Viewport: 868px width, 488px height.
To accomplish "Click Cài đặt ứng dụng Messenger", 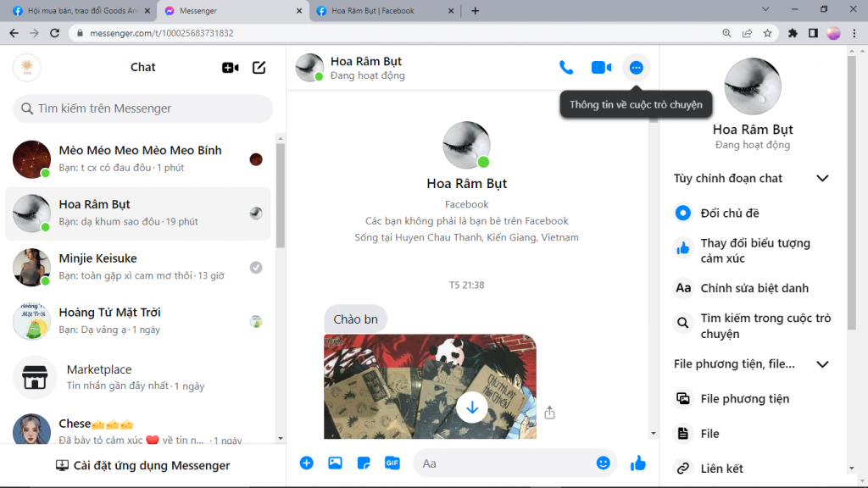I will tap(142, 465).
